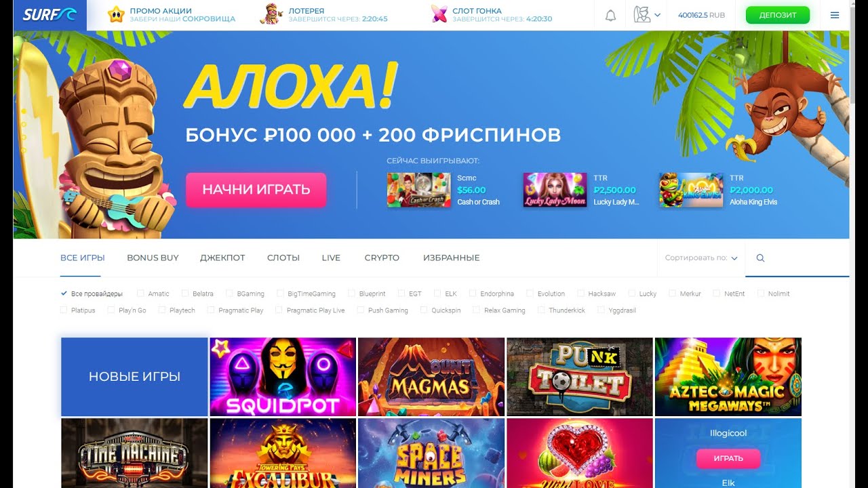Click the pink start playing button
868x488 pixels.
click(256, 190)
